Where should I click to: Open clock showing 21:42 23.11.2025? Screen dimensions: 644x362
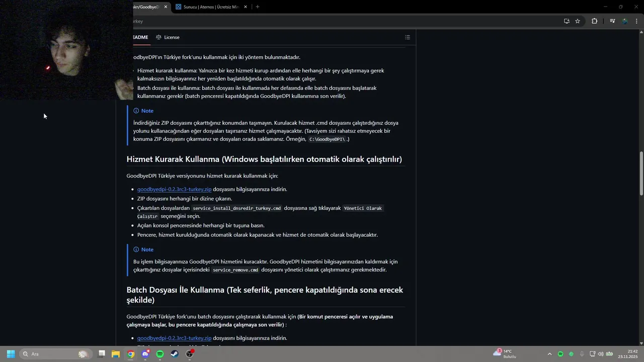click(x=627, y=354)
